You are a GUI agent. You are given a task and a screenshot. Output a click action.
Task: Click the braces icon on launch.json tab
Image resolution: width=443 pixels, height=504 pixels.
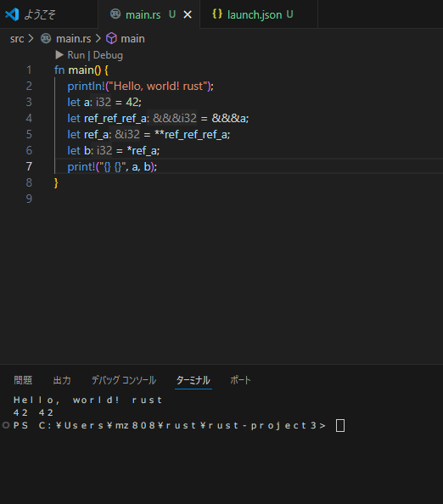click(x=217, y=14)
